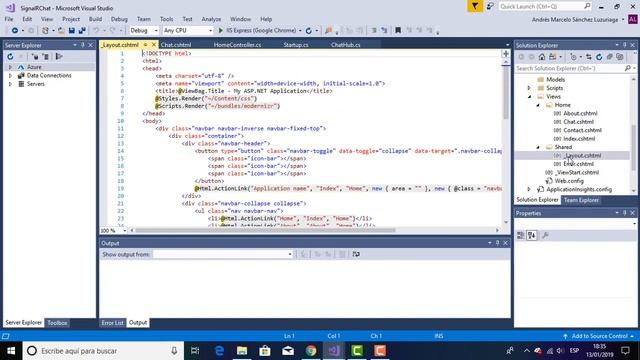Switch to HomeController.cs tab
640x360 pixels.
pyautogui.click(x=238, y=45)
